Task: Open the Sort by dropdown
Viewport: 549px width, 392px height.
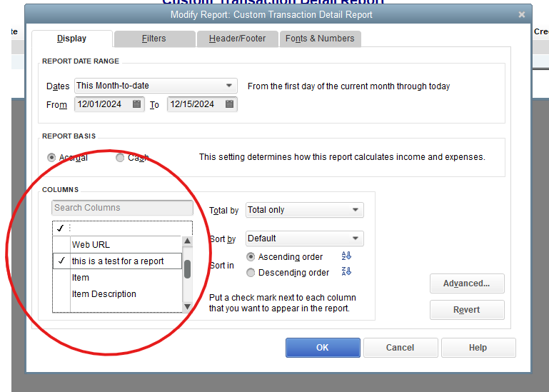Action: (x=305, y=238)
